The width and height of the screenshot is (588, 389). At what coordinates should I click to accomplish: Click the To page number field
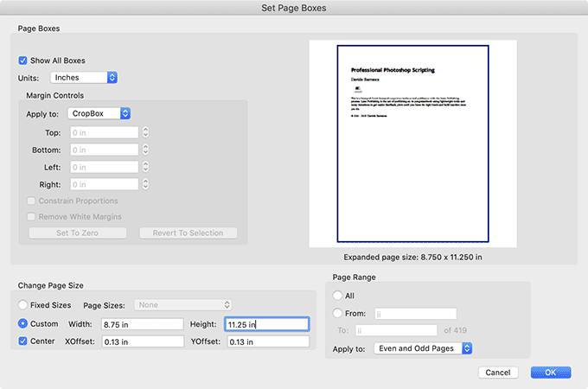click(396, 330)
